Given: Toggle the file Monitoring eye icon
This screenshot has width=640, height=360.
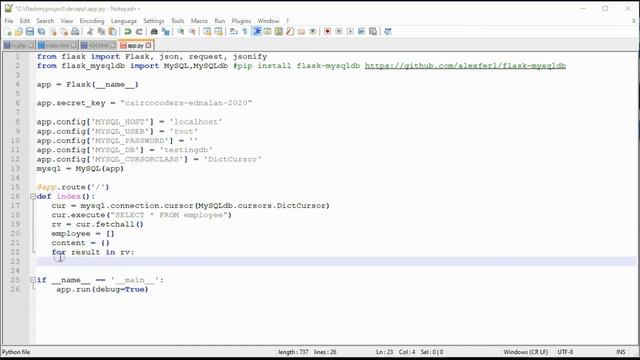Looking at the screenshot, I should coord(313,31).
